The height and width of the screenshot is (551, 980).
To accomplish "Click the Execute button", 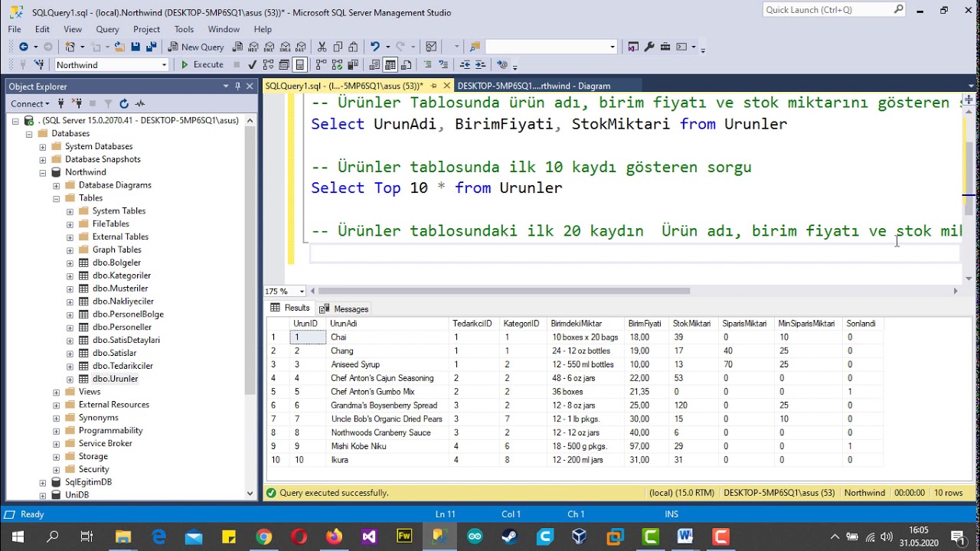I will [201, 65].
